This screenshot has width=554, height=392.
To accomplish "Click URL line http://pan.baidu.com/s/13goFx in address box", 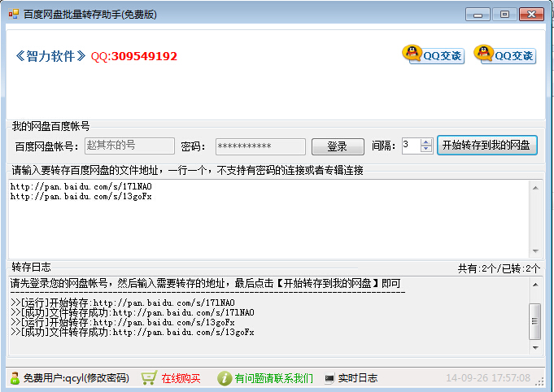I will 81,196.
